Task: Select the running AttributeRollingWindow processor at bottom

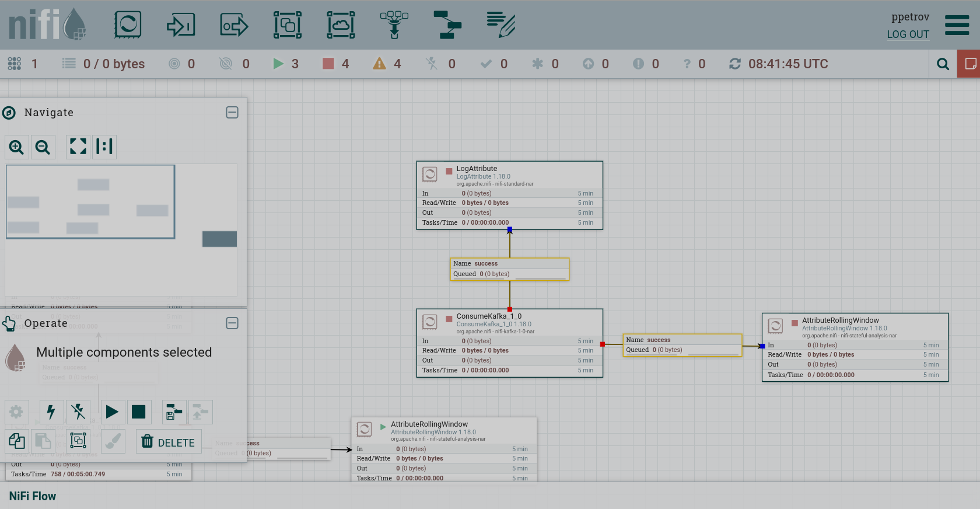Action: (x=444, y=449)
